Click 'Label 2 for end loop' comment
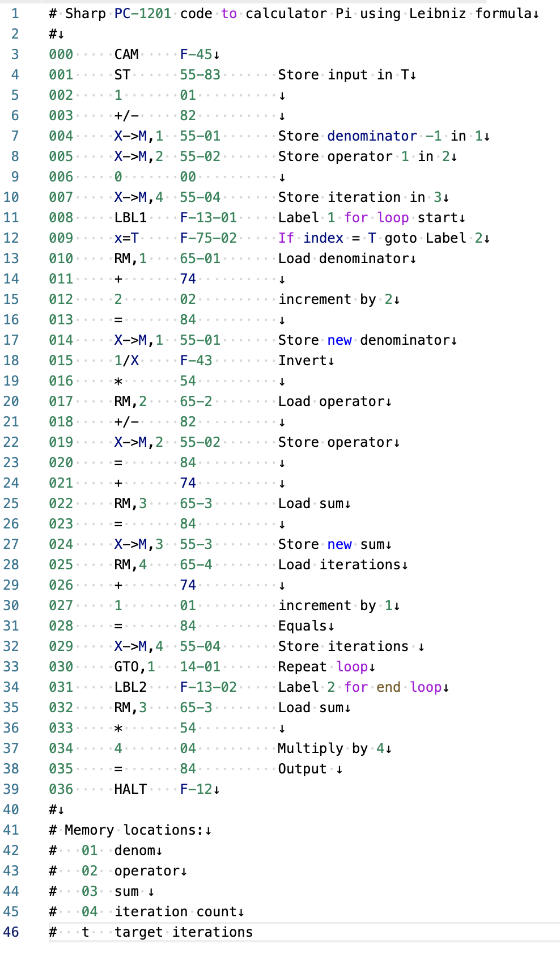This screenshot has height=956, width=560. [x=360, y=687]
